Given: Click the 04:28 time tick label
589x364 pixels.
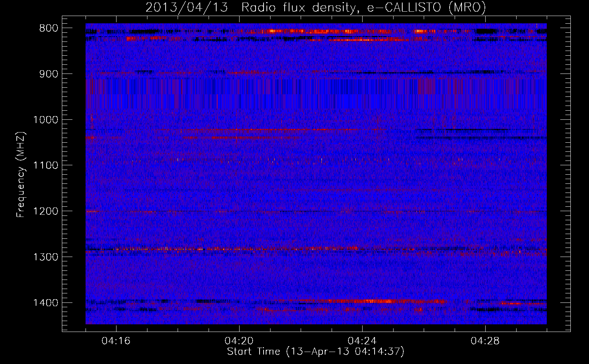Looking at the screenshot, I should (x=485, y=341).
